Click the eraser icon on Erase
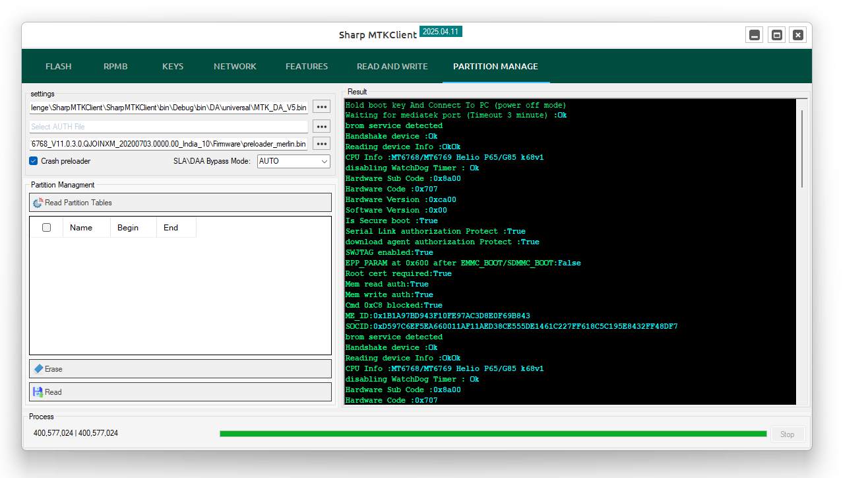 click(x=38, y=368)
